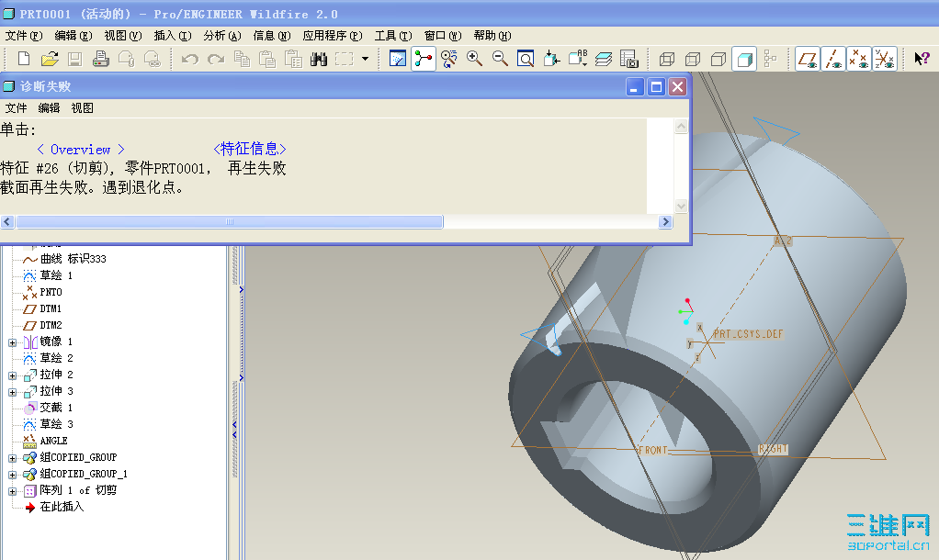Click the 特征信息 link
The image size is (939, 560).
250,149
